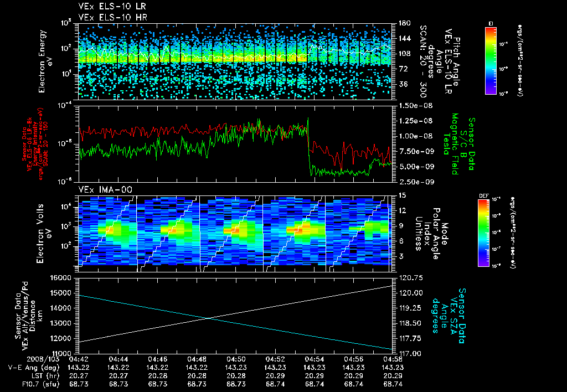The height and width of the screenshot is (392, 567).
Task: Click the 11000 altitude tick value
Action: tap(61, 354)
